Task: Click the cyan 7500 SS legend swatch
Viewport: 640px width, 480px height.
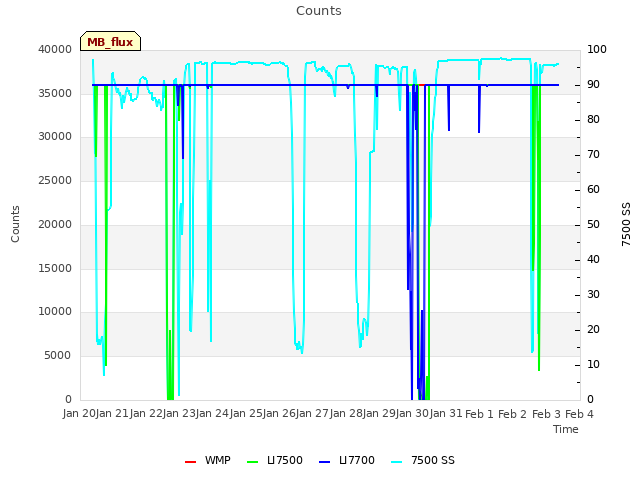Action: pyautogui.click(x=396, y=462)
